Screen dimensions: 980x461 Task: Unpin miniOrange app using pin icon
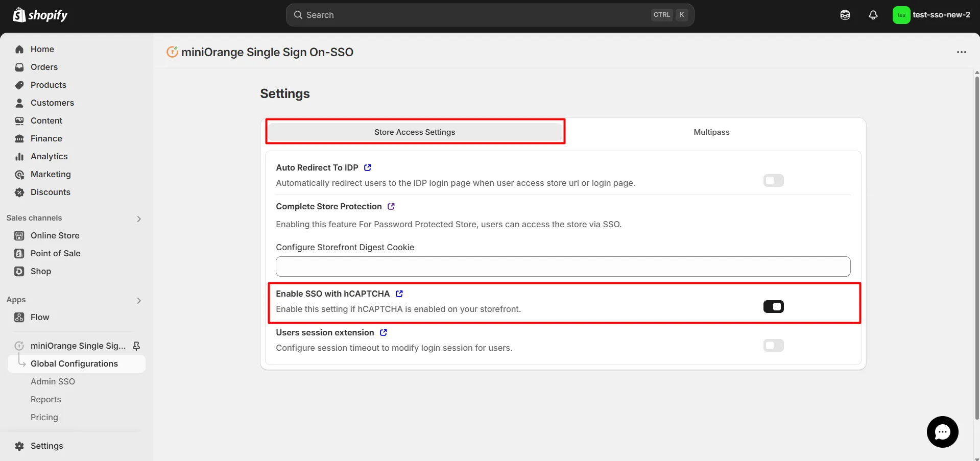click(136, 346)
